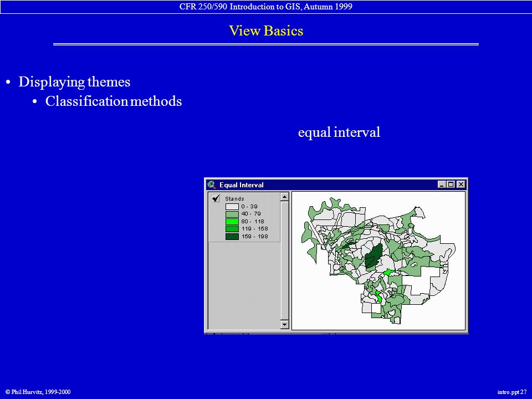Click the View Basics slide title
This screenshot has width=532, height=399.
[266, 30]
